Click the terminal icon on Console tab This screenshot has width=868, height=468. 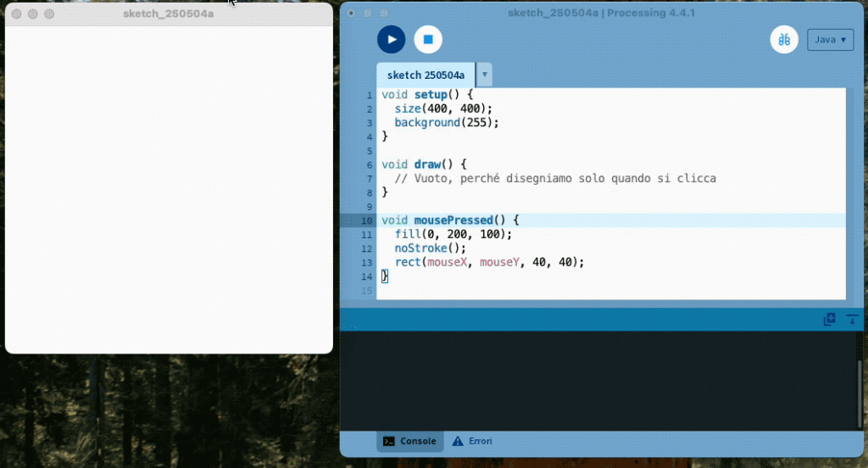388,441
